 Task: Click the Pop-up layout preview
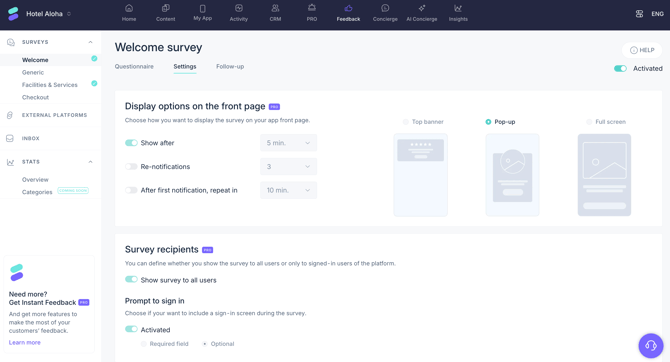point(512,175)
